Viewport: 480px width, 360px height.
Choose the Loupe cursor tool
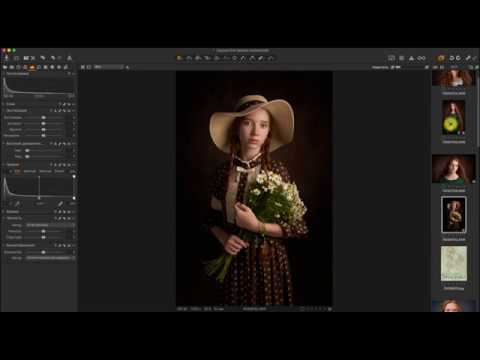[198, 58]
